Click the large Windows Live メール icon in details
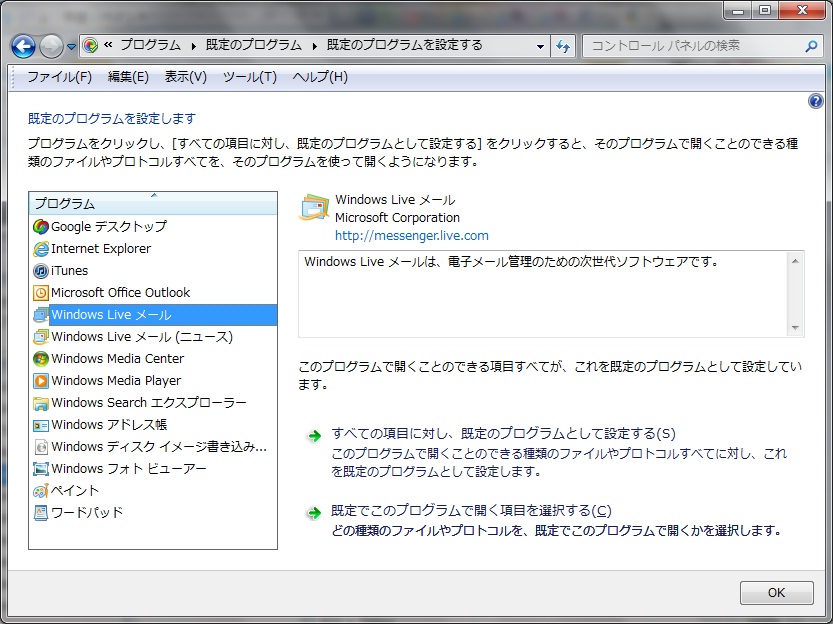Image resolution: width=833 pixels, height=624 pixels. [314, 208]
